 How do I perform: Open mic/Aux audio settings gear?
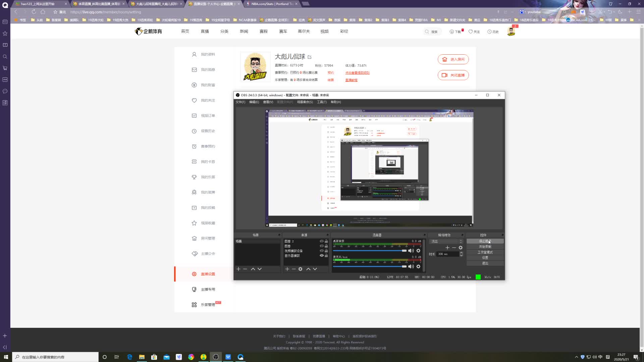[418, 266]
